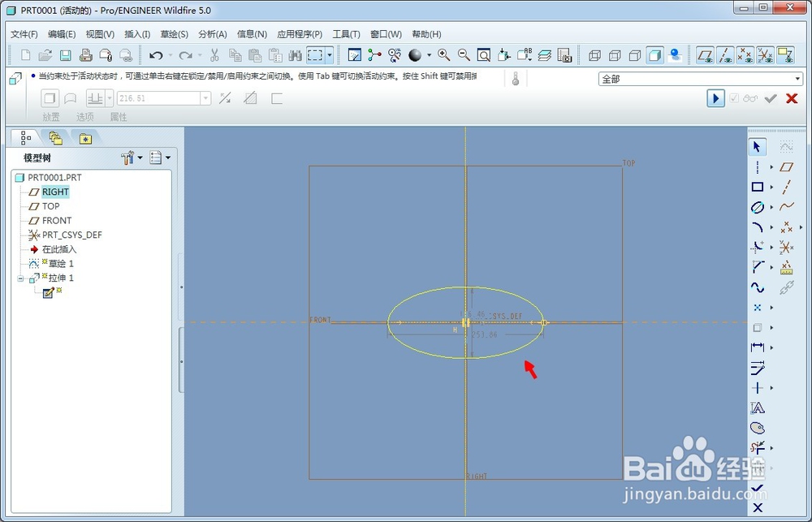Click the depth value field 216.51
Image resolution: width=812 pixels, height=522 pixels.
(158, 98)
